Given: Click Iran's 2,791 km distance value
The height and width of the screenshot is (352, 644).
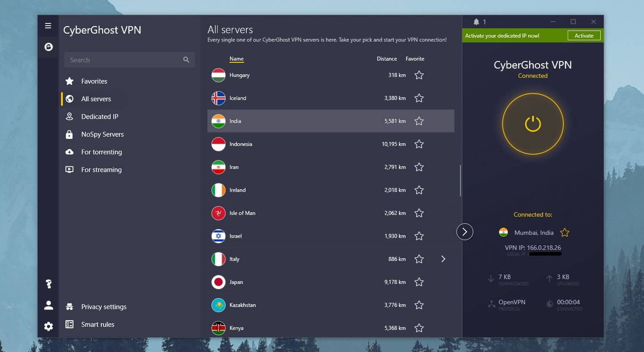Looking at the screenshot, I should (395, 167).
